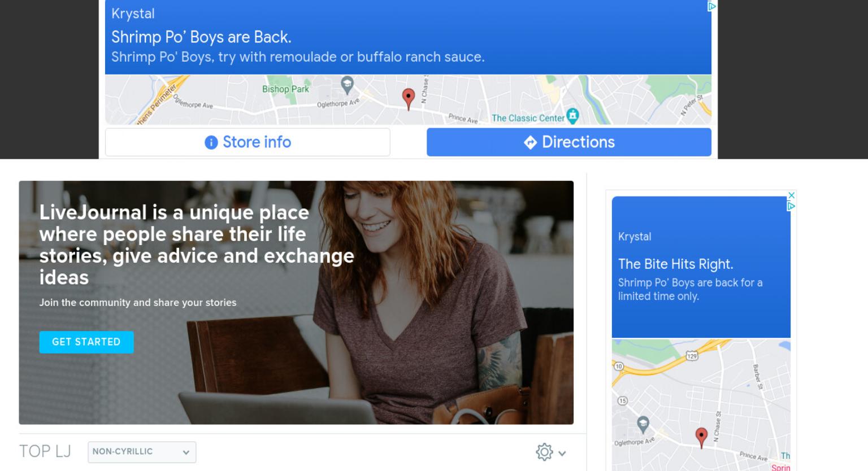
Task: Open the settings gear next to TOP LJ
Action: coord(544,452)
